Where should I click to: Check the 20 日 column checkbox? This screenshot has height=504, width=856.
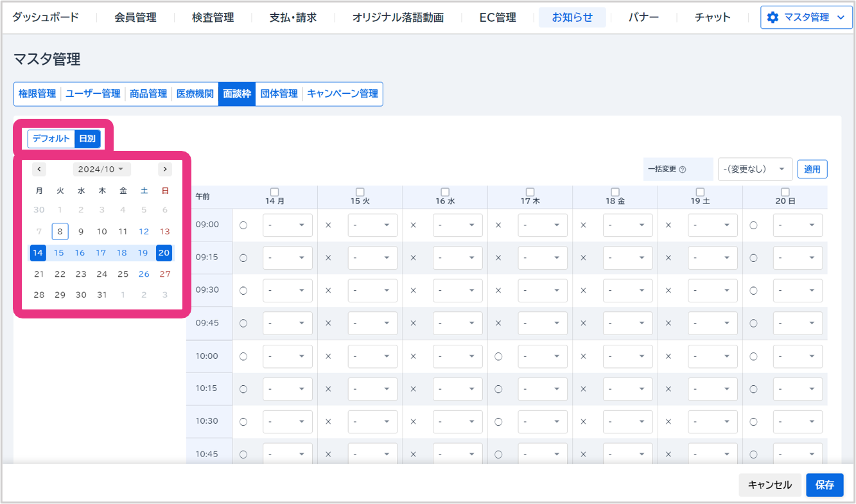click(785, 192)
